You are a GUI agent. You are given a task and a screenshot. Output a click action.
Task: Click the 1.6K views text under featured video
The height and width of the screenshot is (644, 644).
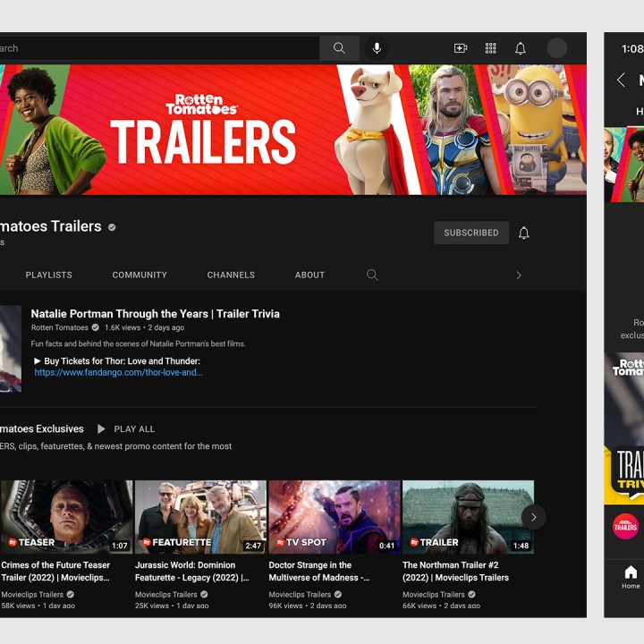tap(123, 327)
